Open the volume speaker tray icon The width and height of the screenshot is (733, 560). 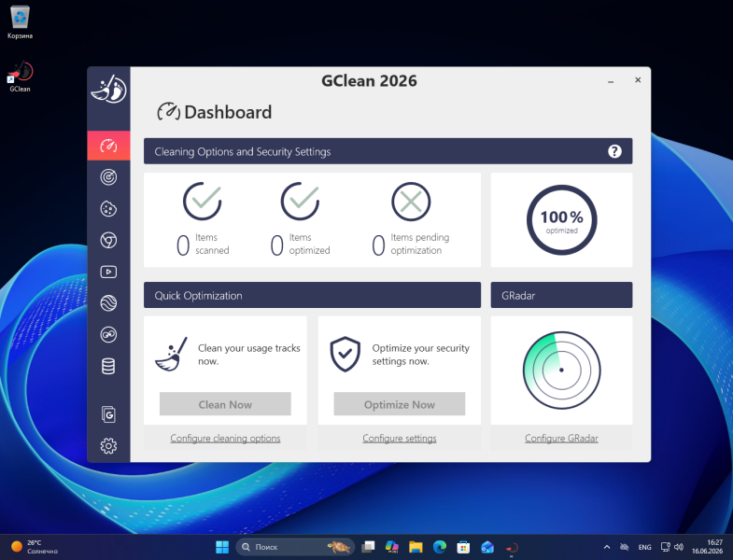coord(679,546)
